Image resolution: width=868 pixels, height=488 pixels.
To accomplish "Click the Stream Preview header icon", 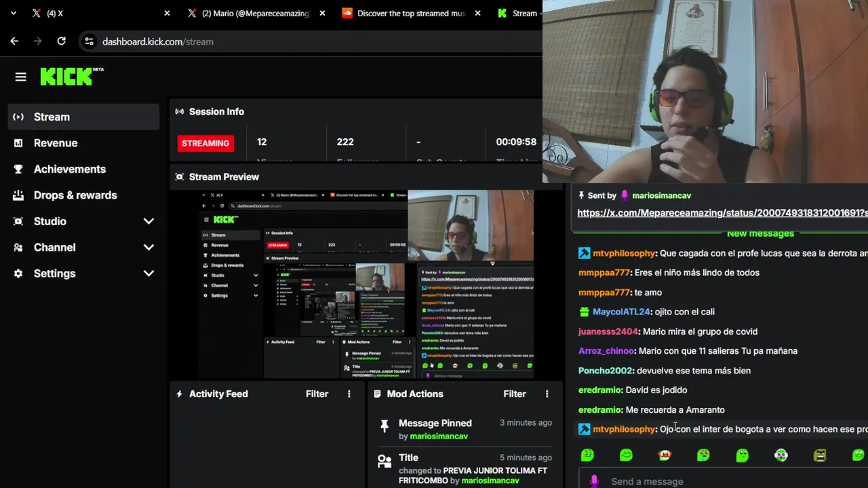I will (179, 176).
